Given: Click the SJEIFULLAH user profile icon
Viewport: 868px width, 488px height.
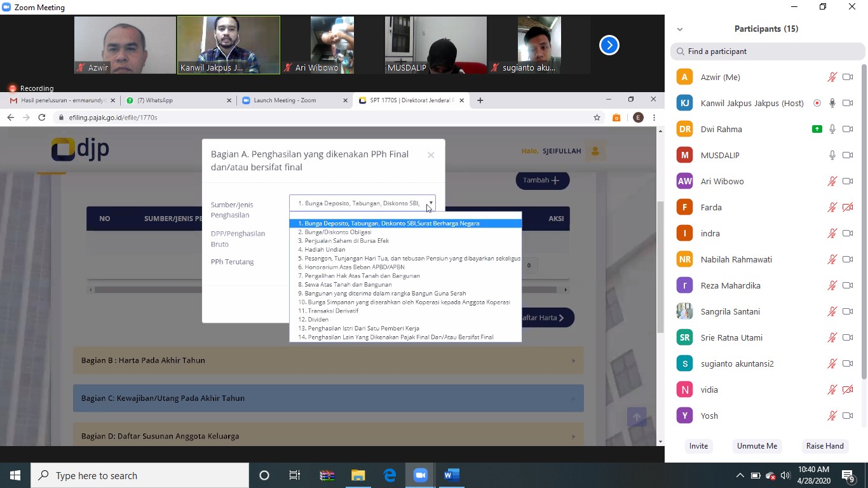Looking at the screenshot, I should click(595, 151).
